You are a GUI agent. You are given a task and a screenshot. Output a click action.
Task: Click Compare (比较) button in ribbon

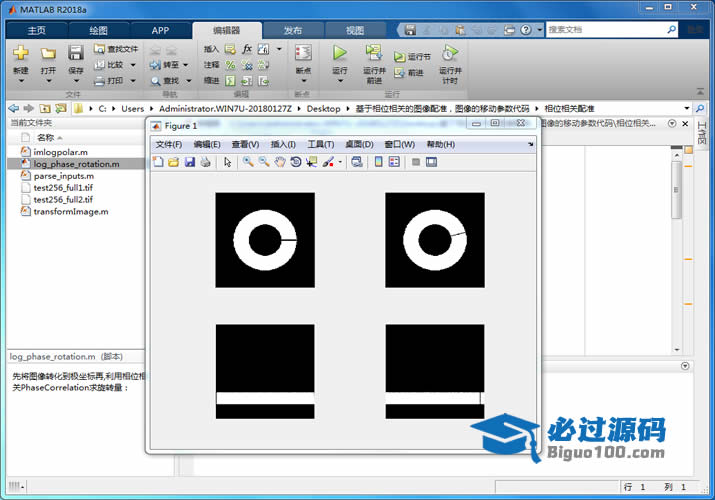click(109, 65)
